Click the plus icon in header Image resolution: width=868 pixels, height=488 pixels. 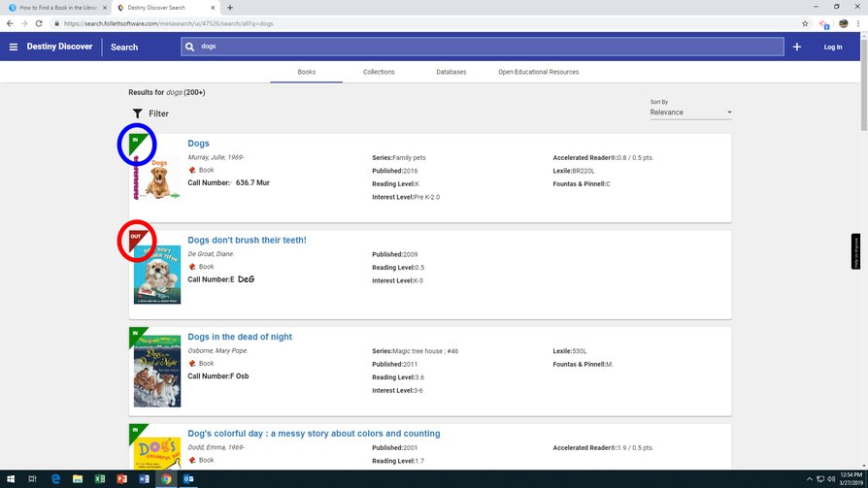click(796, 47)
